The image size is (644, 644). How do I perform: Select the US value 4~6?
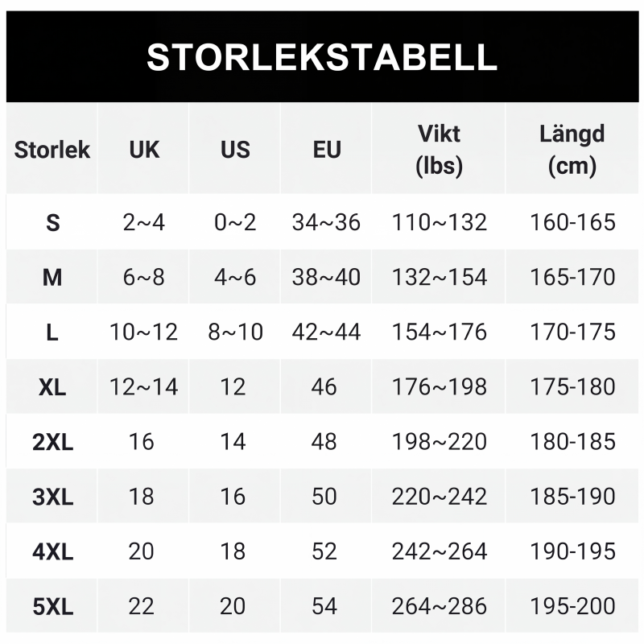235,277
